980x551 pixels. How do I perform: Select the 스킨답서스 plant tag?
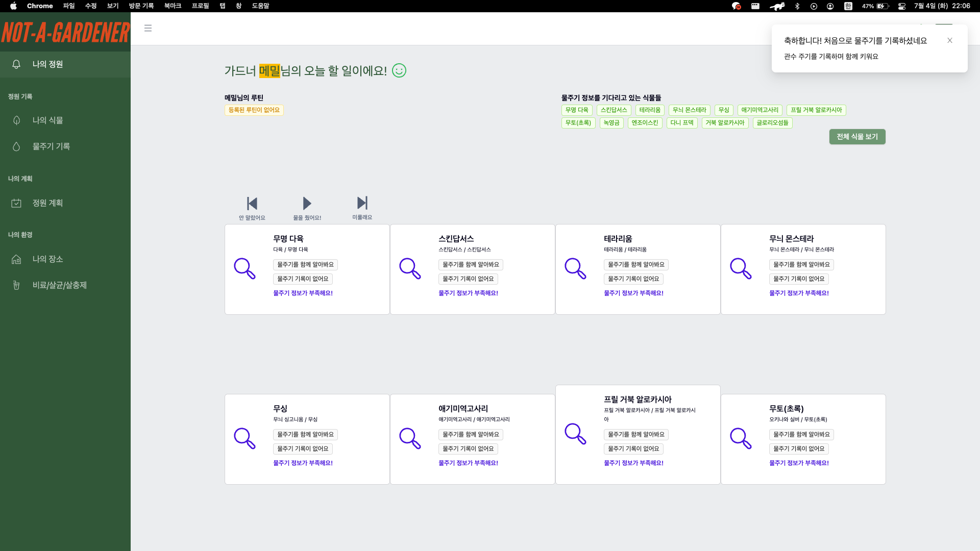tap(614, 110)
